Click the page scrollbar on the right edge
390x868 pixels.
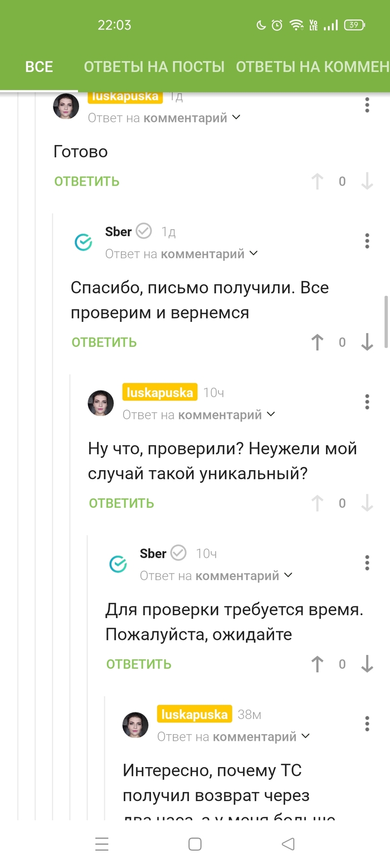[386, 322]
